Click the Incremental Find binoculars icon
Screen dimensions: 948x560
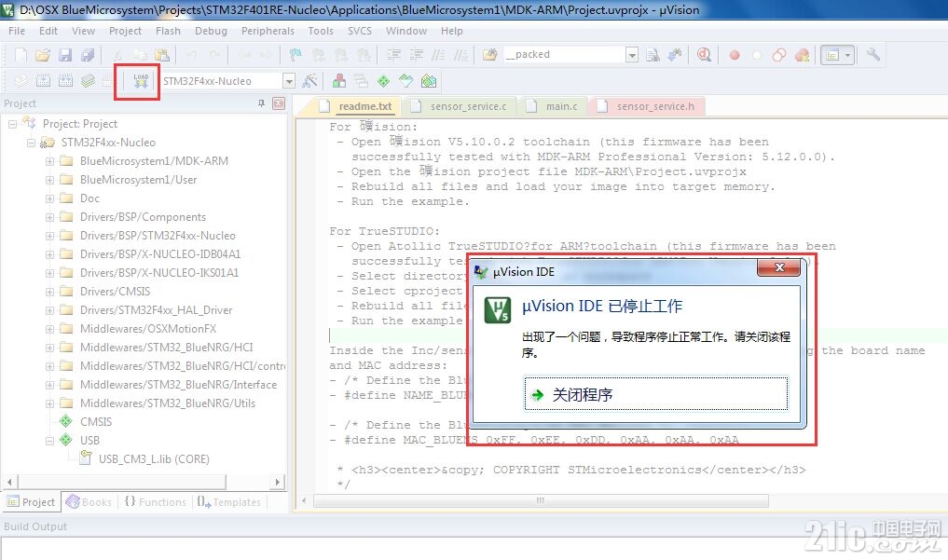(675, 55)
